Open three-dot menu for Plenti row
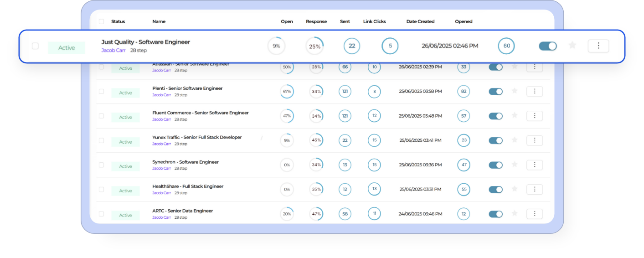This screenshot has height=258, width=644. point(535,91)
